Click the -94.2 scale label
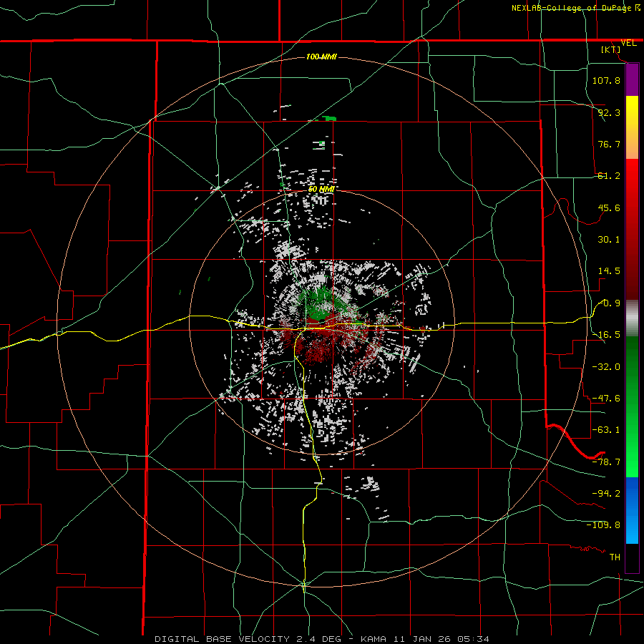 pos(606,493)
